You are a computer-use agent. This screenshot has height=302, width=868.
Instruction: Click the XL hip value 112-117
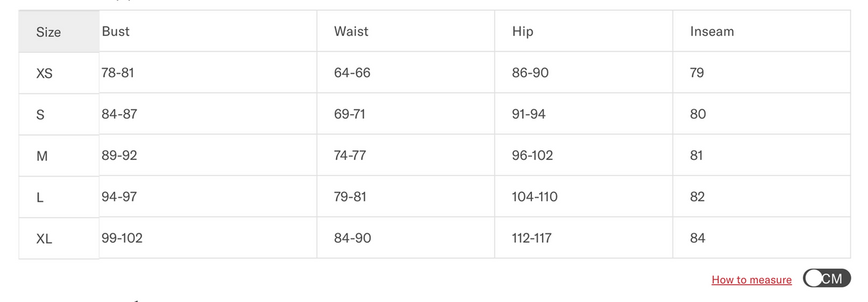532,238
